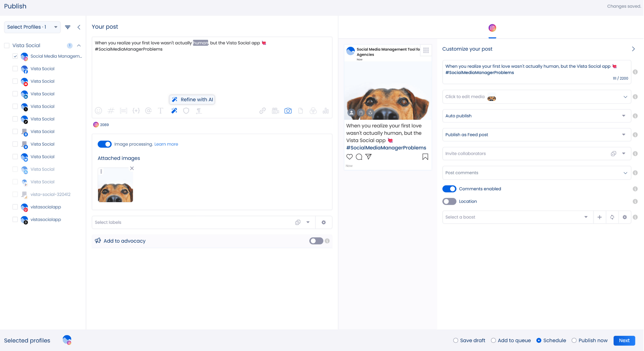Open the Learn more link
The height and width of the screenshot is (351, 644).
tap(166, 144)
